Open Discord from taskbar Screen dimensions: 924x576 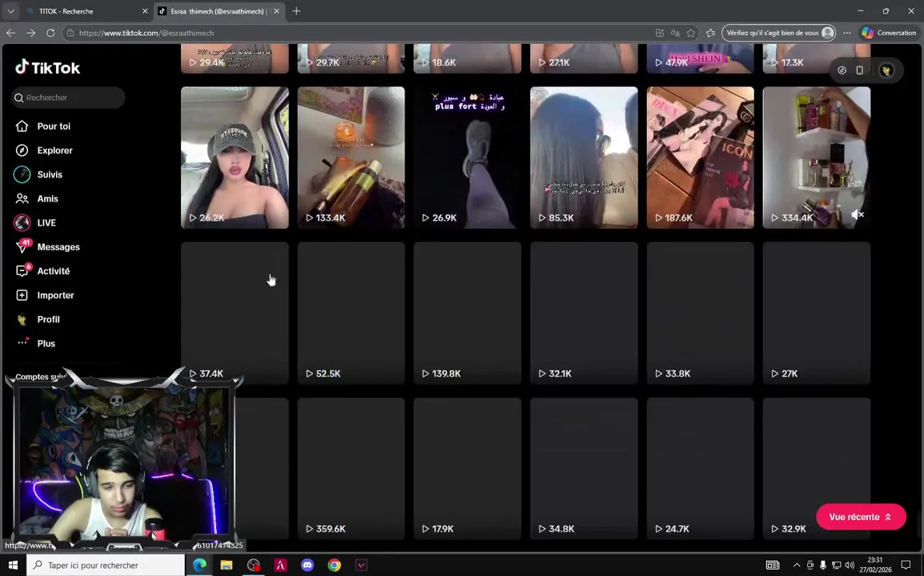307,566
